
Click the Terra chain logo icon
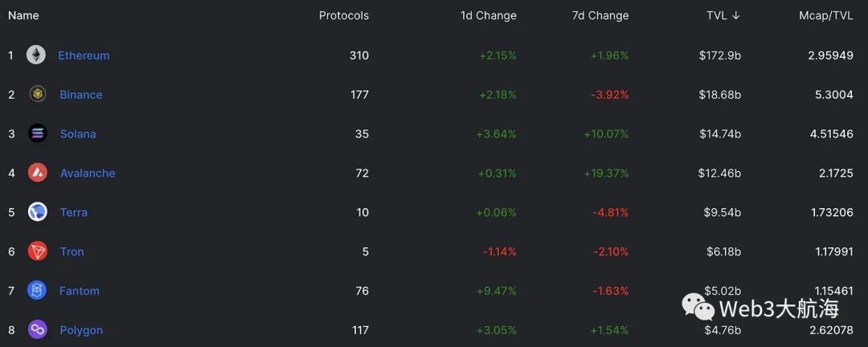[x=38, y=212]
